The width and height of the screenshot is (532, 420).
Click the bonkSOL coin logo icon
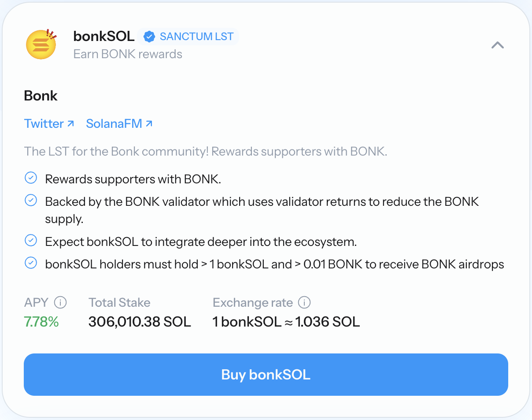click(41, 44)
